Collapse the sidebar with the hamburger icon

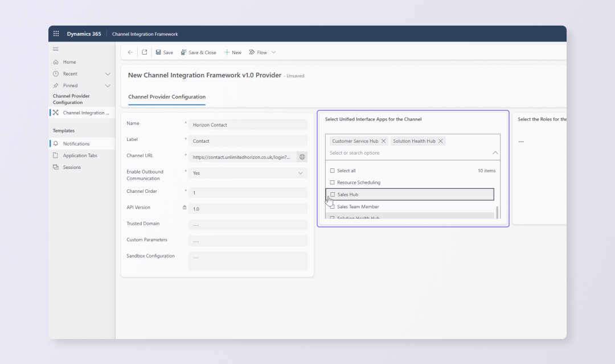(x=56, y=49)
